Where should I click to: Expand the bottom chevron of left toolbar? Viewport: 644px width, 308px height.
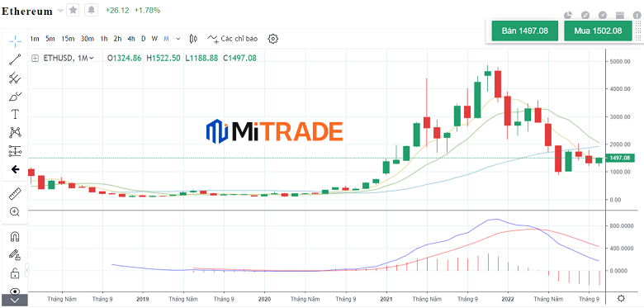pyautogui.click(x=14, y=301)
